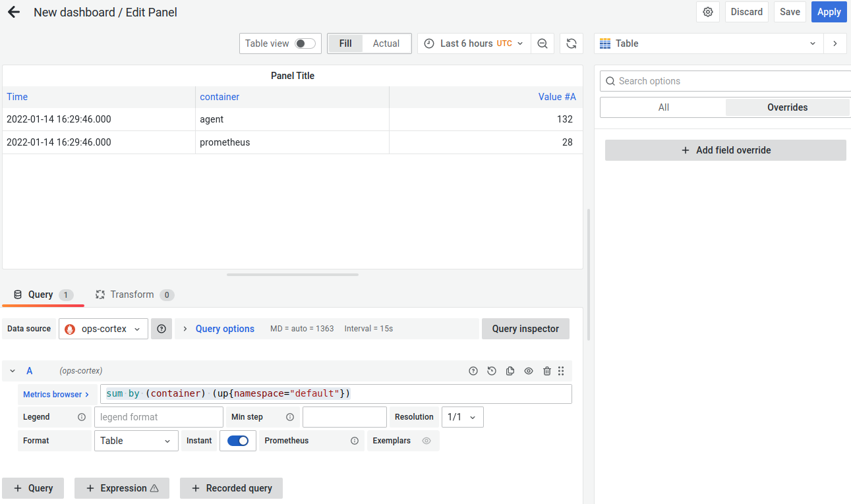Click query name A label

[29, 371]
